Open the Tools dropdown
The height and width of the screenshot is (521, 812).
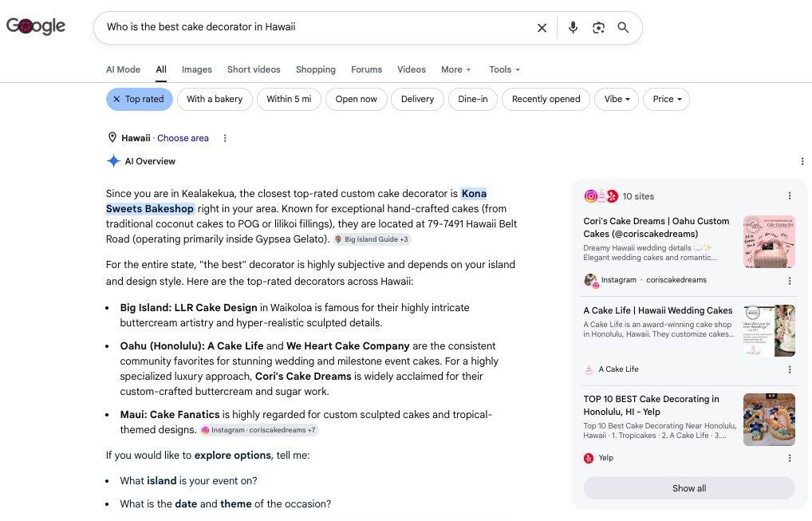click(x=504, y=69)
